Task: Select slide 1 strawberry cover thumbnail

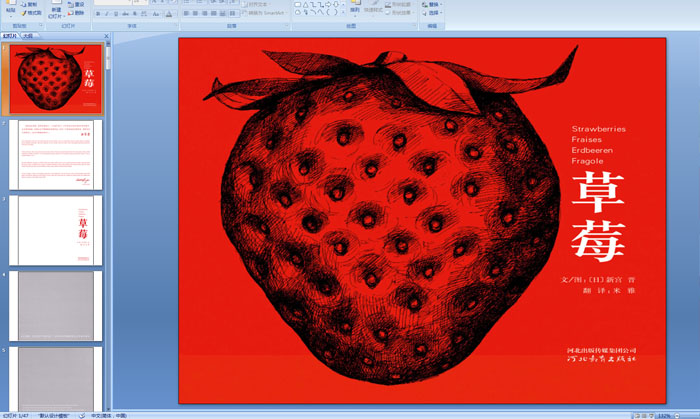Action: (x=56, y=79)
